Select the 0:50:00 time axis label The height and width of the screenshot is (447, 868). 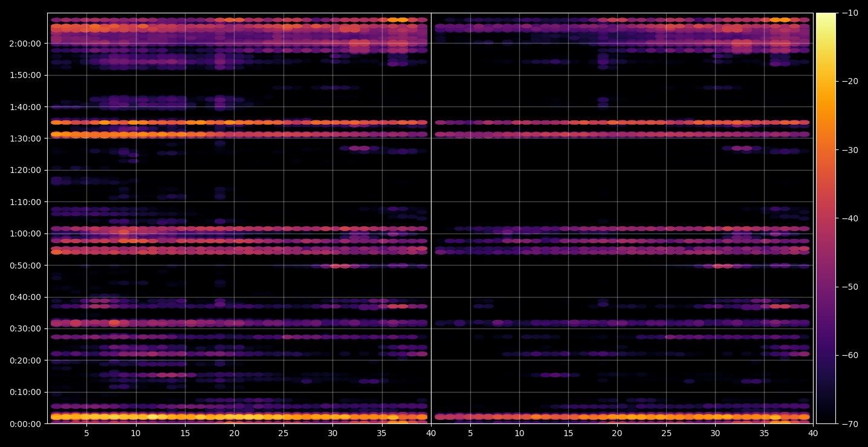25,265
